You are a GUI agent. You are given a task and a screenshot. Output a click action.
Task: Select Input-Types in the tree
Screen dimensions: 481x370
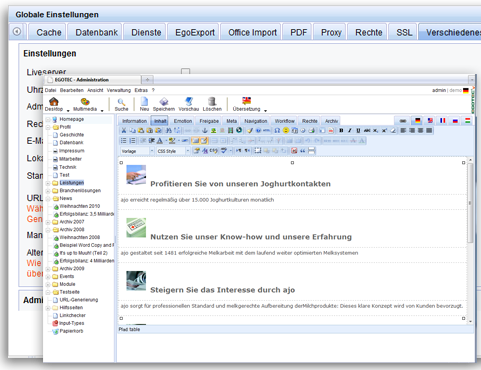click(x=72, y=323)
